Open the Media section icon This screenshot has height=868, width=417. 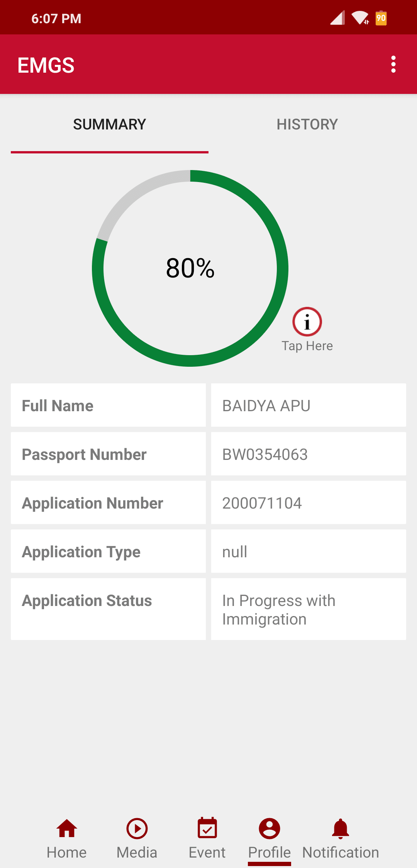click(137, 829)
